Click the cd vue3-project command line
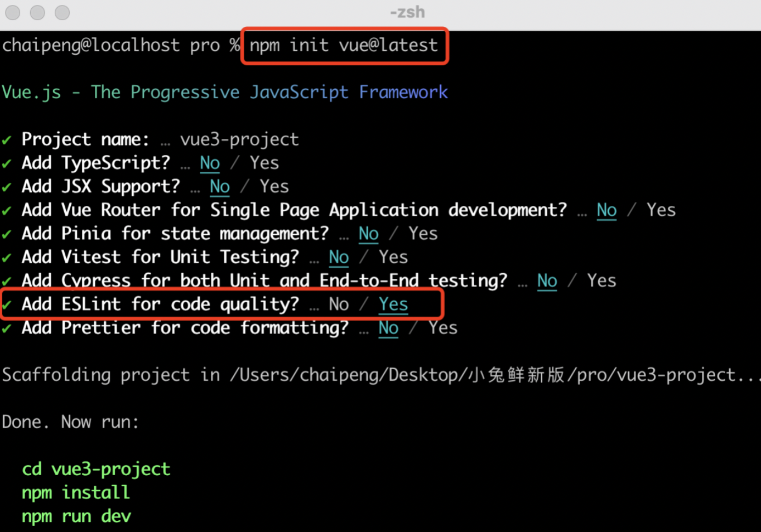This screenshot has width=761, height=532. (x=95, y=469)
